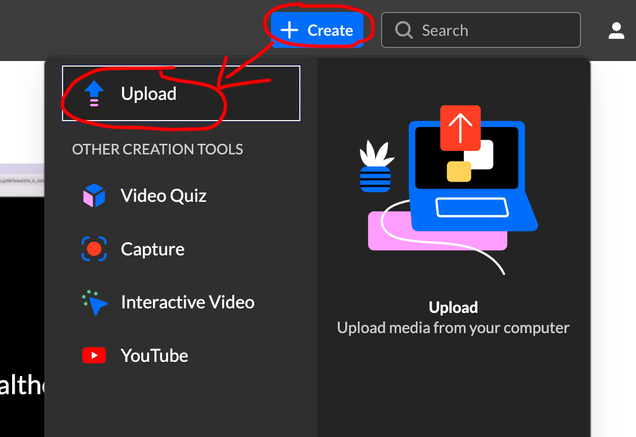Click the plus icon in Create button
Viewport: 636px width, 437px height.
click(x=289, y=30)
